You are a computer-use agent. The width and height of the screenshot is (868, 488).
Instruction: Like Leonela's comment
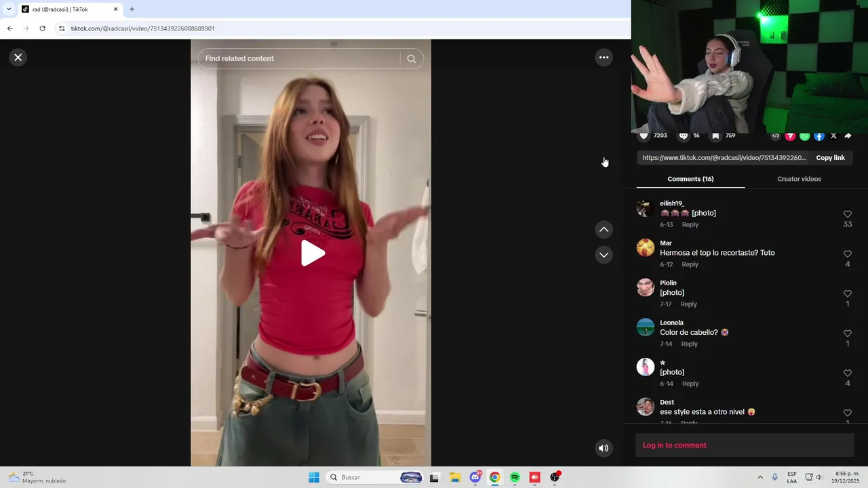pos(848,333)
